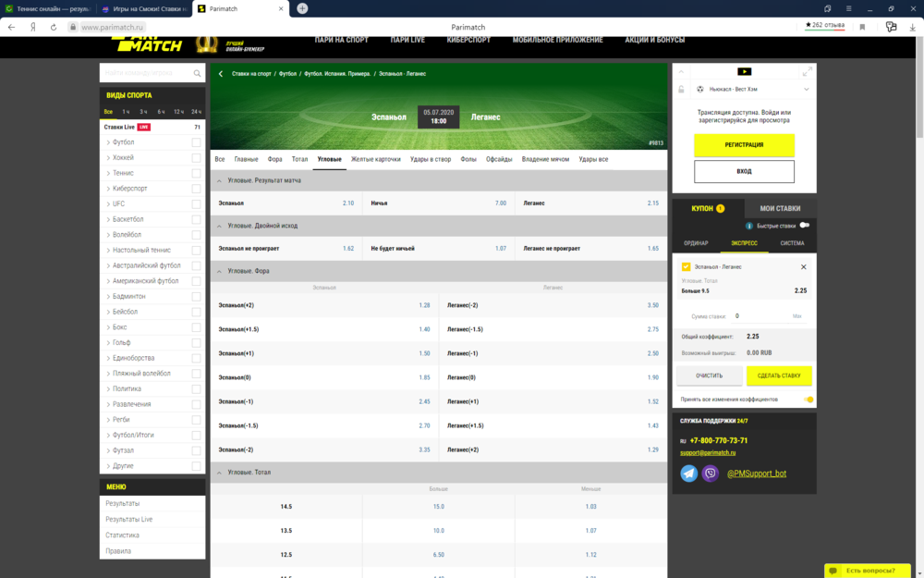Click the gold award laurel badge

coord(206,44)
